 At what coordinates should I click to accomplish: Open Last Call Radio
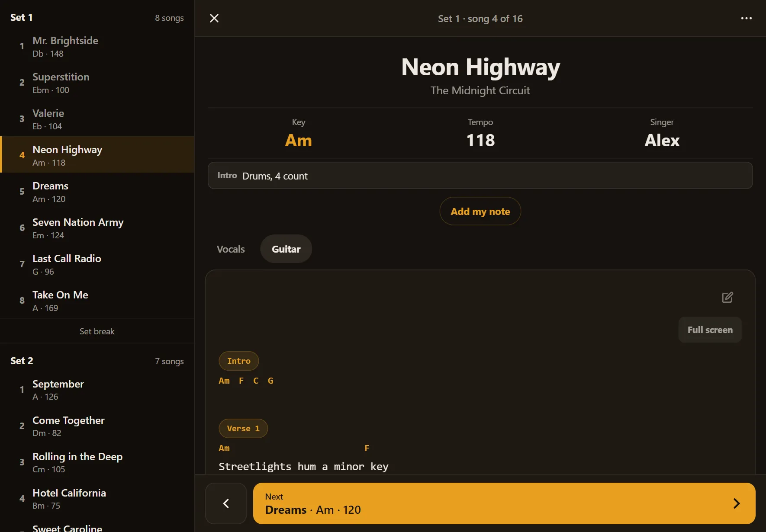[97, 264]
